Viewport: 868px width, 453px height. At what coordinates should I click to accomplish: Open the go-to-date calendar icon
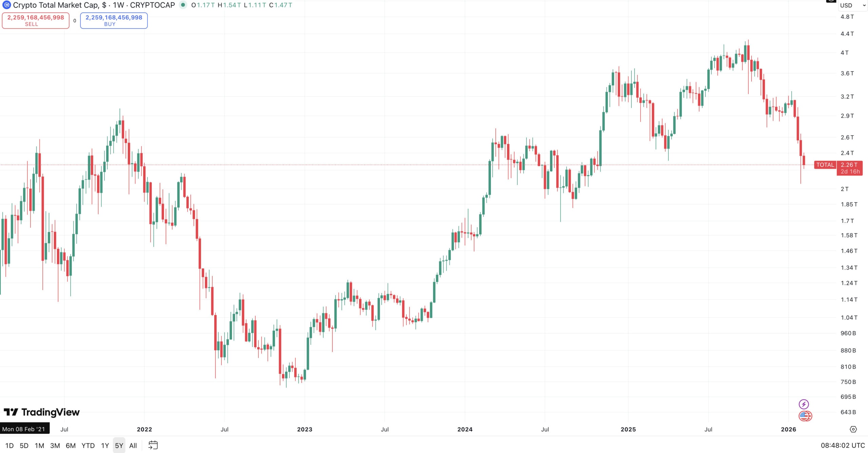click(x=153, y=445)
